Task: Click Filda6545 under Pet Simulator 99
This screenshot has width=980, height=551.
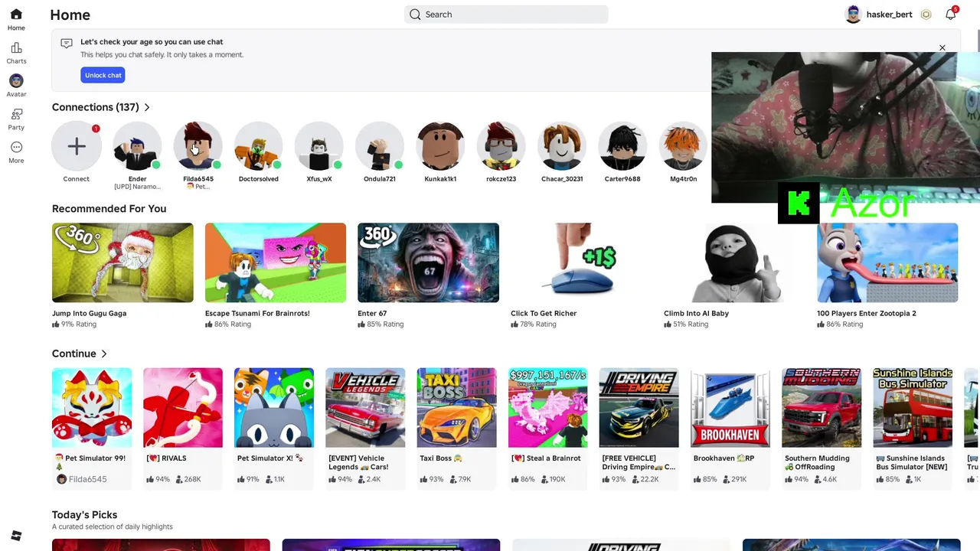Action: [x=87, y=479]
